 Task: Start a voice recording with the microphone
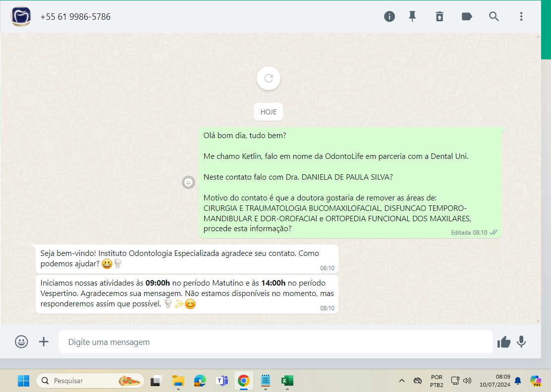coord(521,342)
